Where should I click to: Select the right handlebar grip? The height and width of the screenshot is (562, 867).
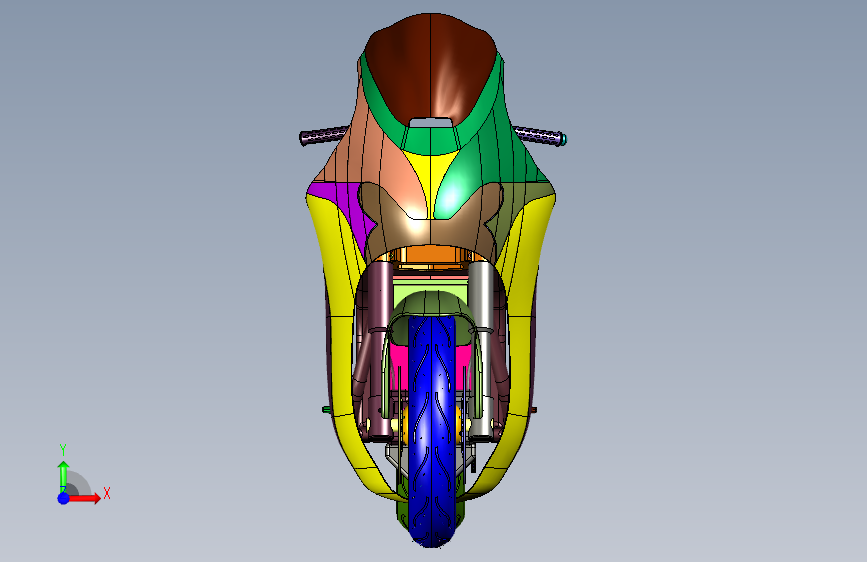[540, 136]
